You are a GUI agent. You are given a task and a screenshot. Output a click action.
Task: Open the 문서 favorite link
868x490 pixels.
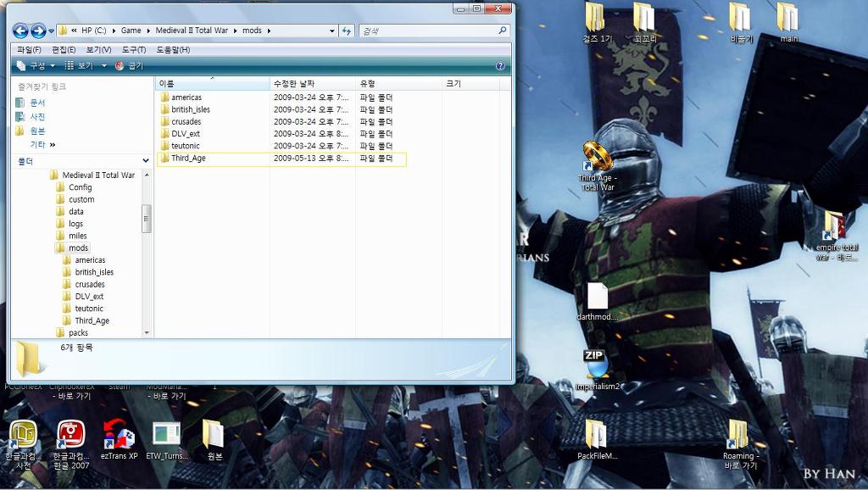[37, 103]
